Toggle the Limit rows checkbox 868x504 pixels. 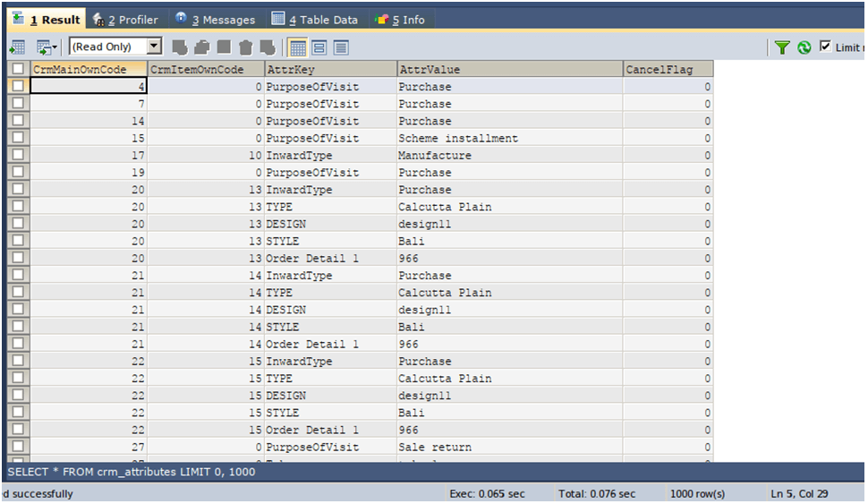tap(825, 46)
